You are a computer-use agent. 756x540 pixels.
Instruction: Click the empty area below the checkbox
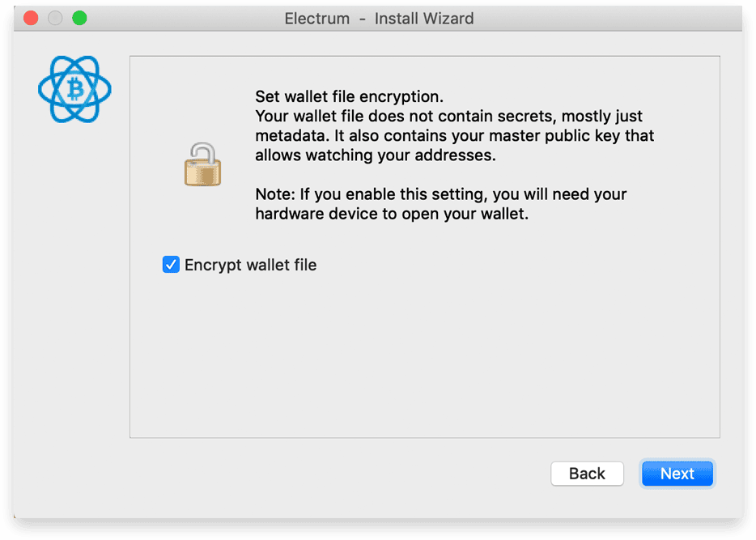click(424, 357)
